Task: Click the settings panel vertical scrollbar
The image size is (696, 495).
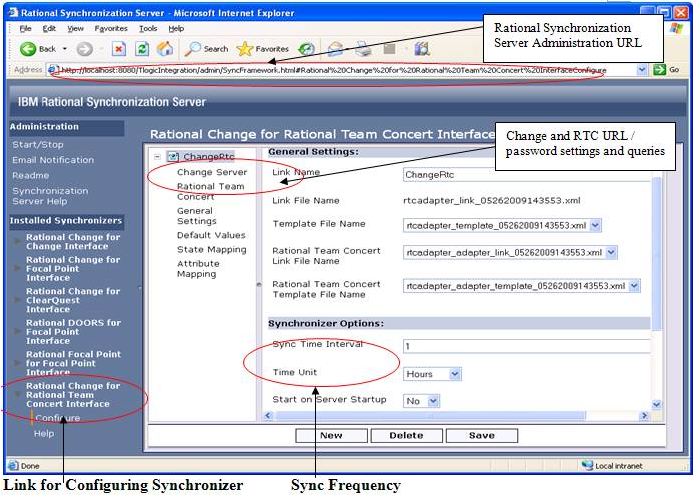Action: click(656, 253)
